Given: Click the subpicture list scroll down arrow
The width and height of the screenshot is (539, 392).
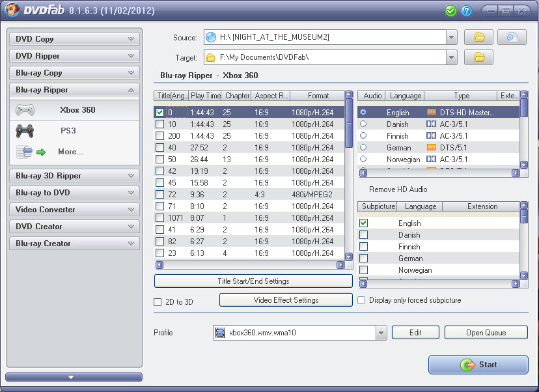Looking at the screenshot, I should pos(524,275).
